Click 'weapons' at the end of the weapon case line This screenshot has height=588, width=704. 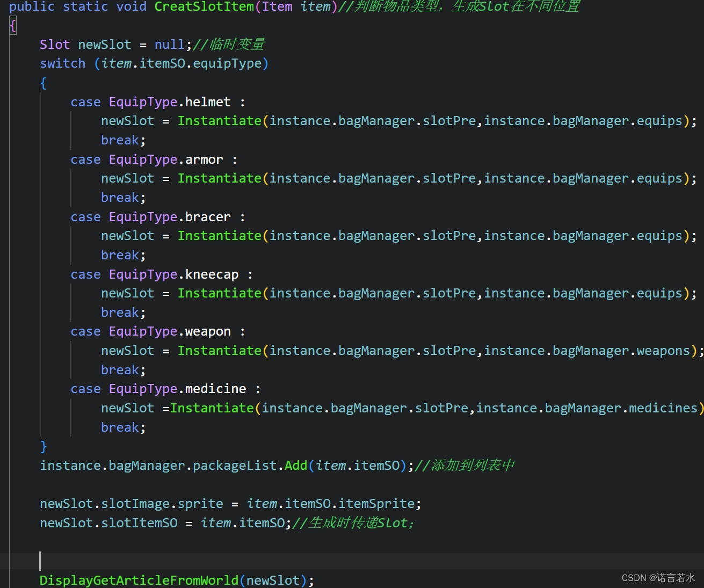pyautogui.click(x=663, y=351)
